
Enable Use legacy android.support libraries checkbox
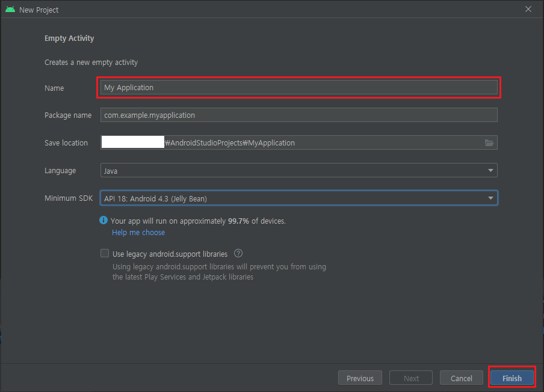click(x=105, y=253)
